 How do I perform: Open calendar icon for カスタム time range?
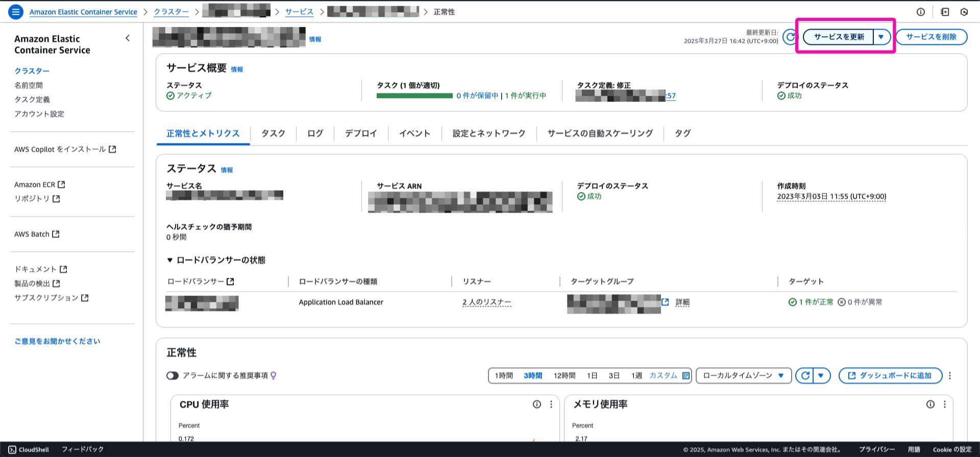pyautogui.click(x=686, y=376)
